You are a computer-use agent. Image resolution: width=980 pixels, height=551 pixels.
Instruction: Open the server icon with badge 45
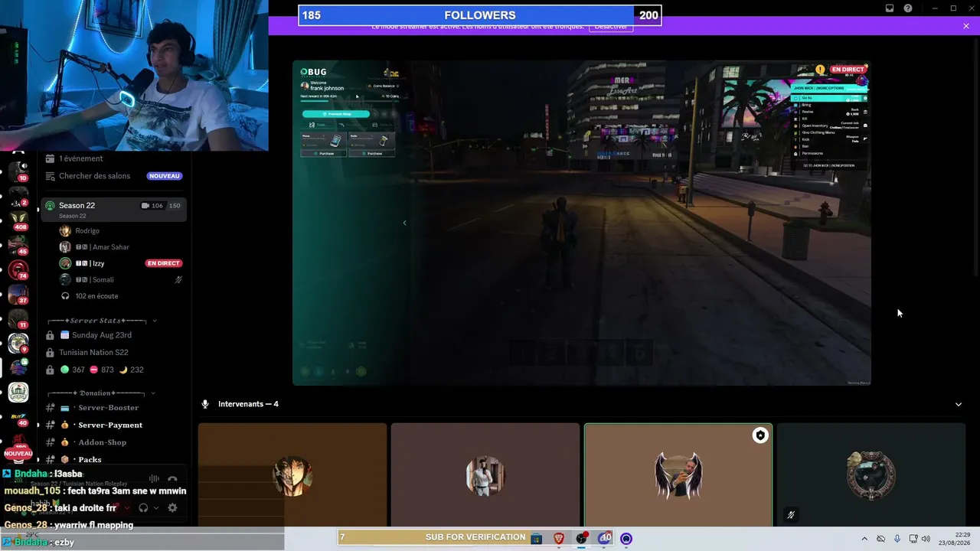[18, 245]
